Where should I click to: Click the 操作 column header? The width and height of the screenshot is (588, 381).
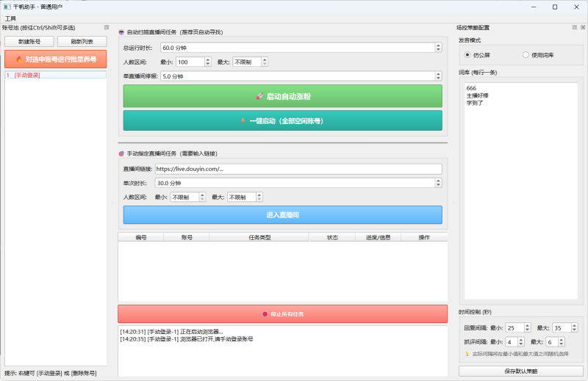coord(424,237)
